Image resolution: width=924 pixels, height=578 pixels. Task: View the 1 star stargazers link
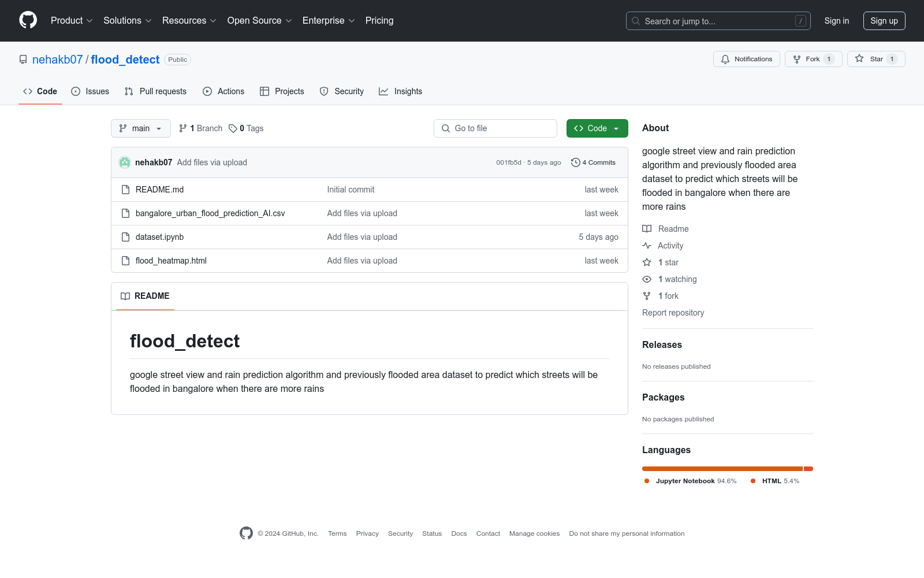(661, 262)
